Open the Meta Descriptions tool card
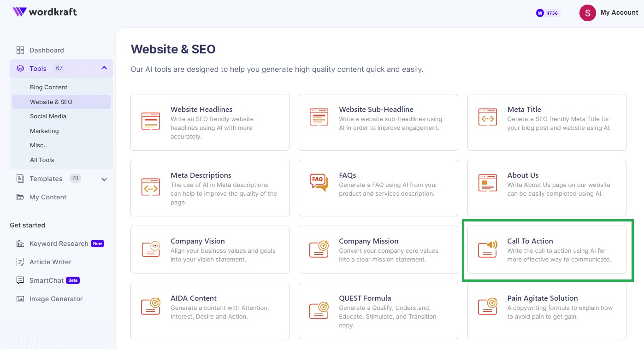This screenshot has width=644, height=349. tap(210, 188)
